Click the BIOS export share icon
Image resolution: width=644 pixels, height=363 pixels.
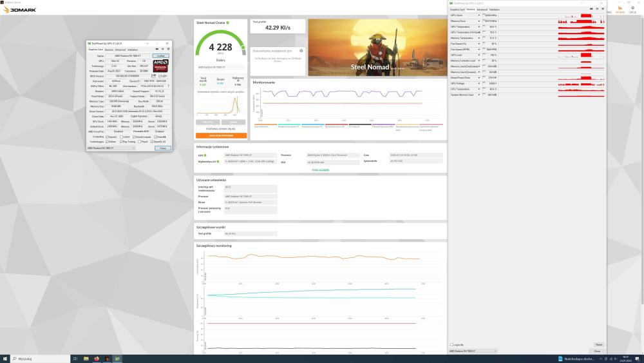click(153, 76)
